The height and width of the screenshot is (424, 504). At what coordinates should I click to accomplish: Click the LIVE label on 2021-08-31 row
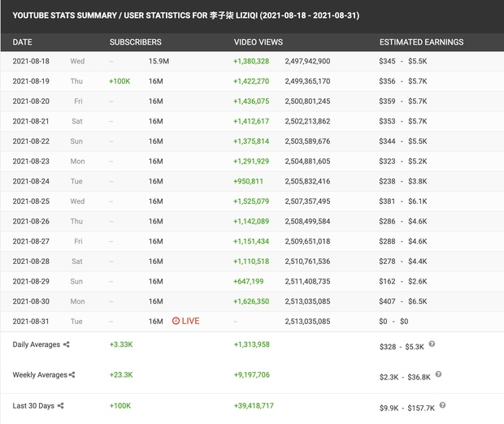(x=190, y=321)
